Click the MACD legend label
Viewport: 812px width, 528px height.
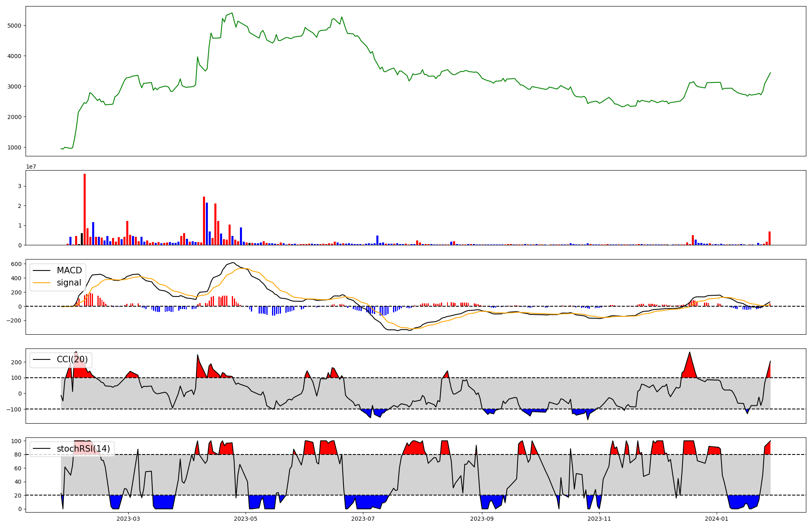[x=69, y=270]
